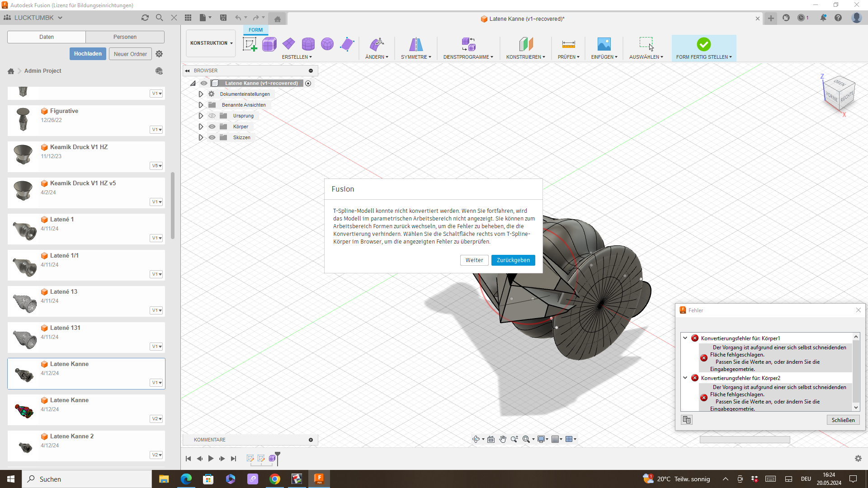Toggle visibility of the Skizzen folder
This screenshot has height=488, width=868.
tap(212, 137)
